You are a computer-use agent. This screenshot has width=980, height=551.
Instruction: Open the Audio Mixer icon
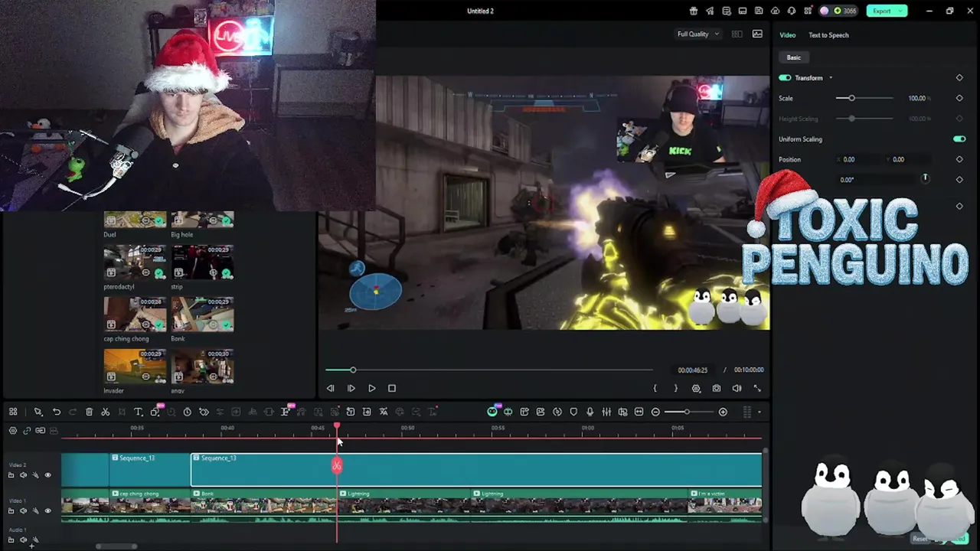(606, 412)
